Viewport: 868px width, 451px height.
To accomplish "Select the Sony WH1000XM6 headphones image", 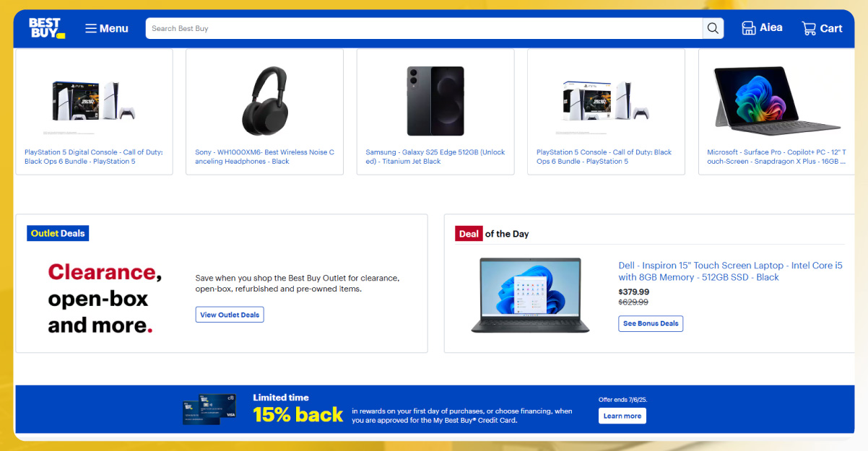I will (x=264, y=101).
